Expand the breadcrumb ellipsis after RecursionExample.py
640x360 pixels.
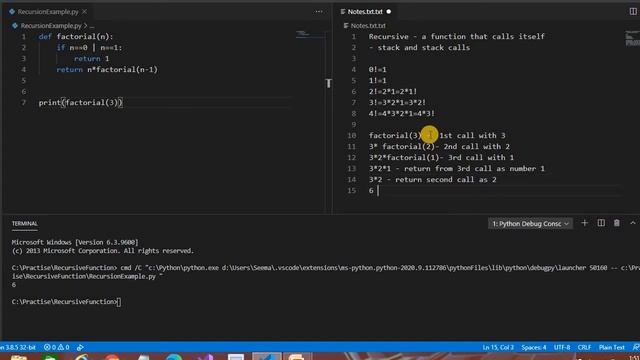pyautogui.click(x=92, y=26)
